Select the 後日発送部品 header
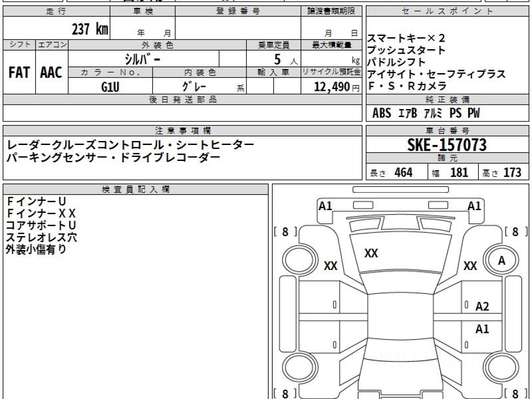The image size is (532, 399). click(x=183, y=100)
